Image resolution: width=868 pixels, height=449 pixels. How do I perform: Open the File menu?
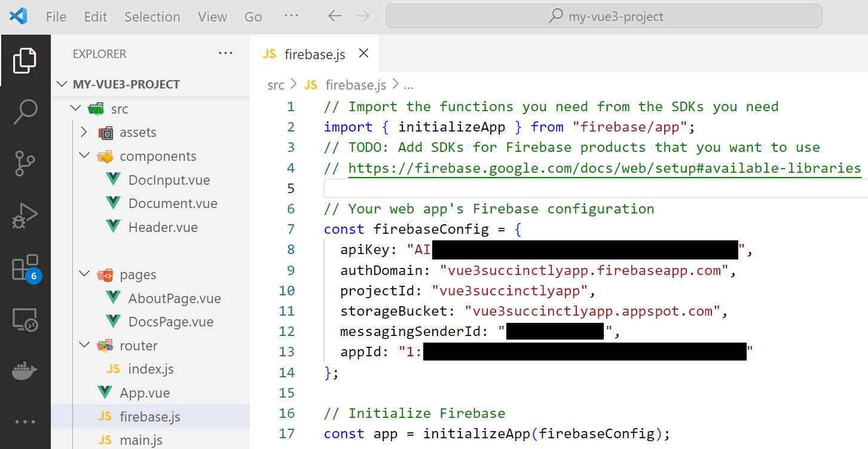pos(56,17)
